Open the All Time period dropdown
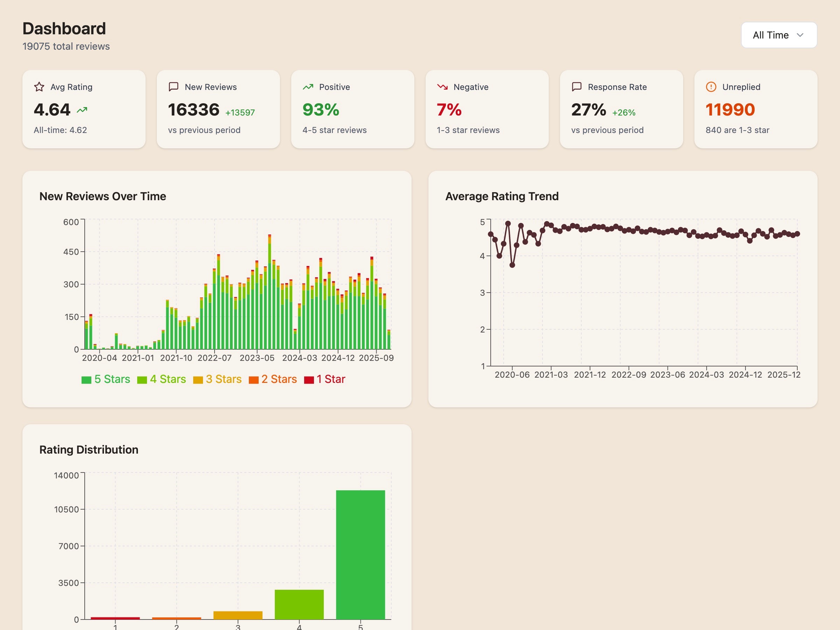This screenshot has height=630, width=840. pos(778,35)
